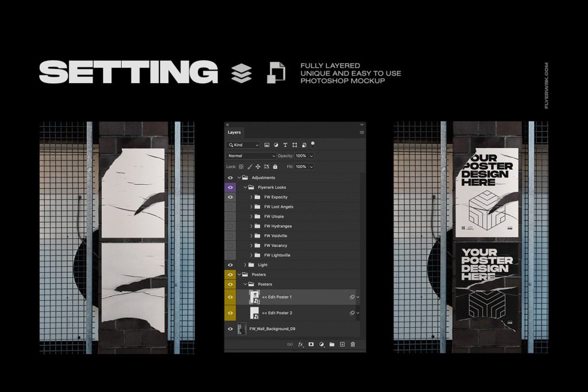Open the Fill slider dropdown arrow
Image resolution: width=588 pixels, height=392 pixels.
[x=311, y=167]
